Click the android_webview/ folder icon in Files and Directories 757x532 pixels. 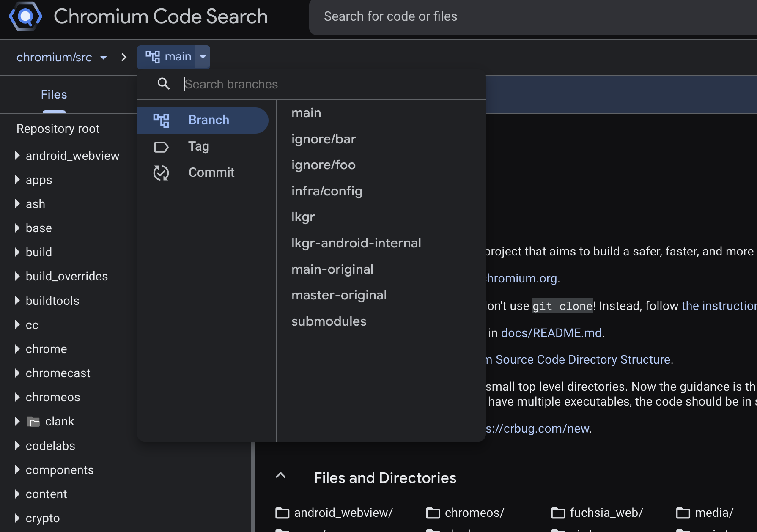[283, 513]
